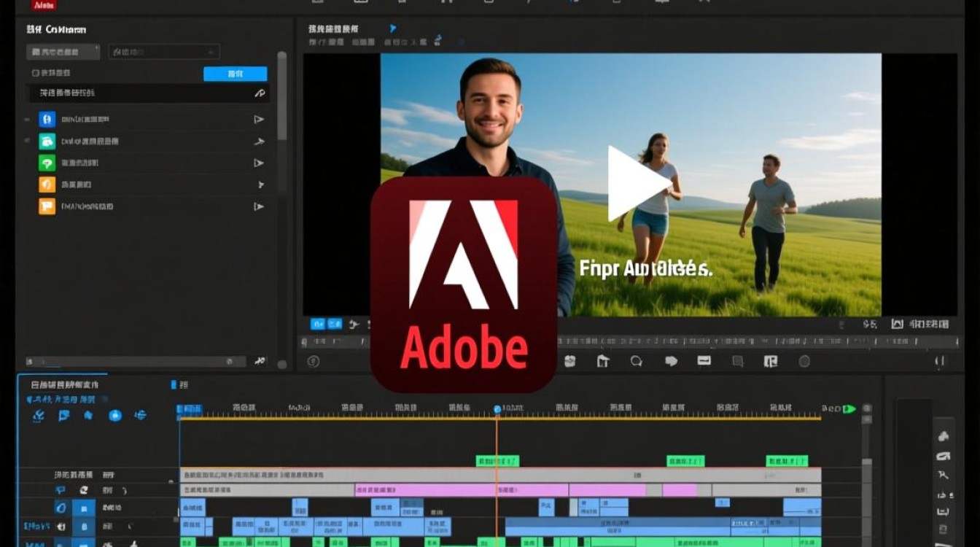Screen dimensions: 980x547
Task: Click the wrench icon in the left panel search row
Action: click(259, 93)
